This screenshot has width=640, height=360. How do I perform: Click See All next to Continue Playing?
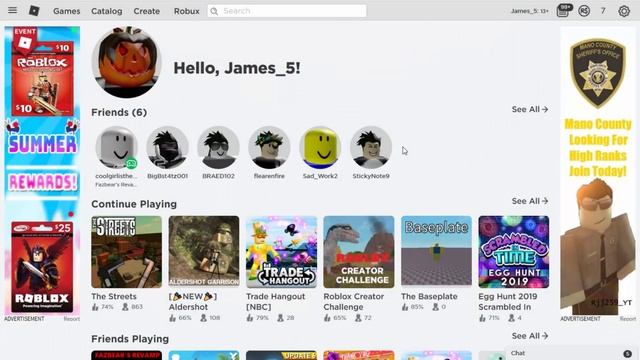[530, 201]
